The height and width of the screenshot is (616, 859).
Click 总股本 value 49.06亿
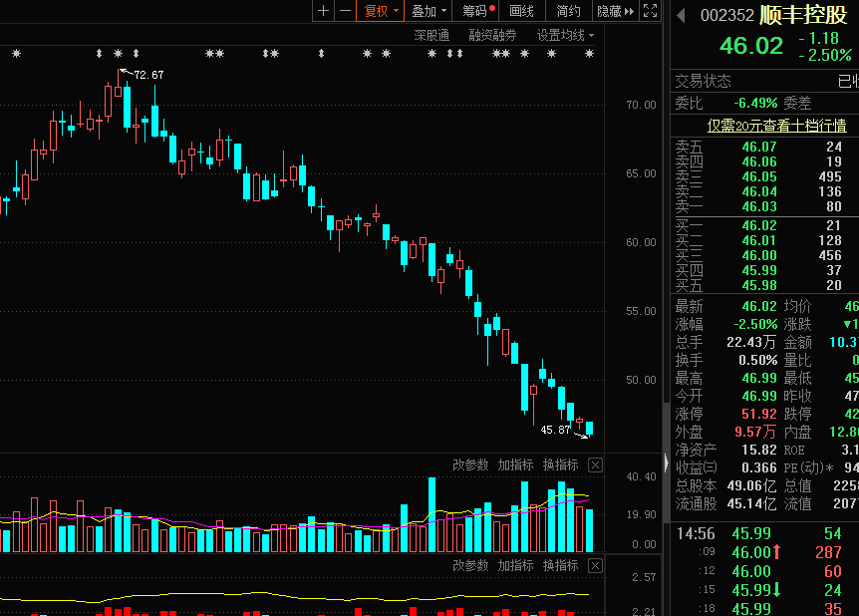tap(751, 486)
